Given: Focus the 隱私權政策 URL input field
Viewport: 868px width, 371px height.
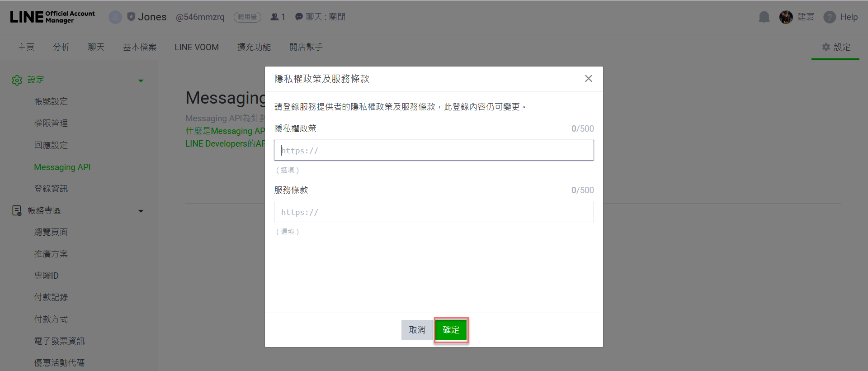Looking at the screenshot, I should (x=434, y=150).
